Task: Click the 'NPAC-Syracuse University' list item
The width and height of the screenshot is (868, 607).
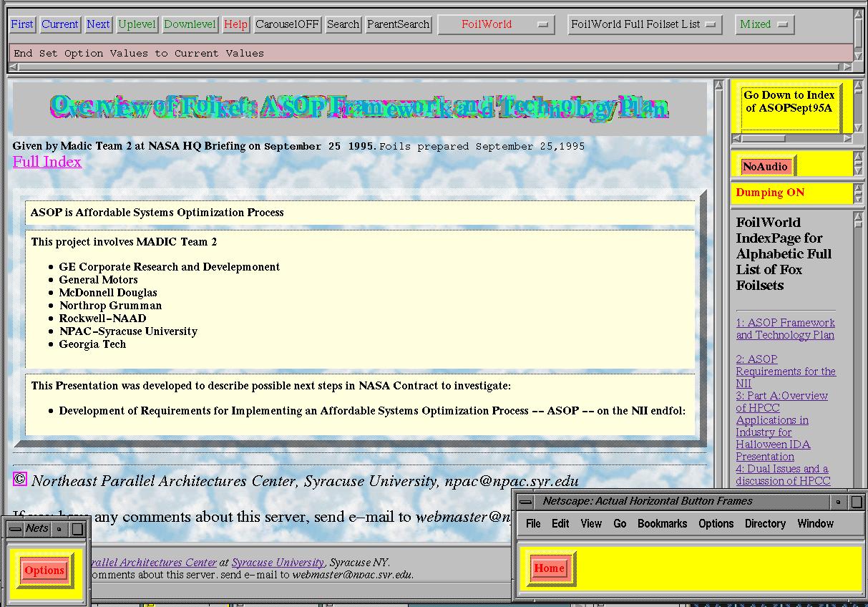Action: (x=128, y=331)
